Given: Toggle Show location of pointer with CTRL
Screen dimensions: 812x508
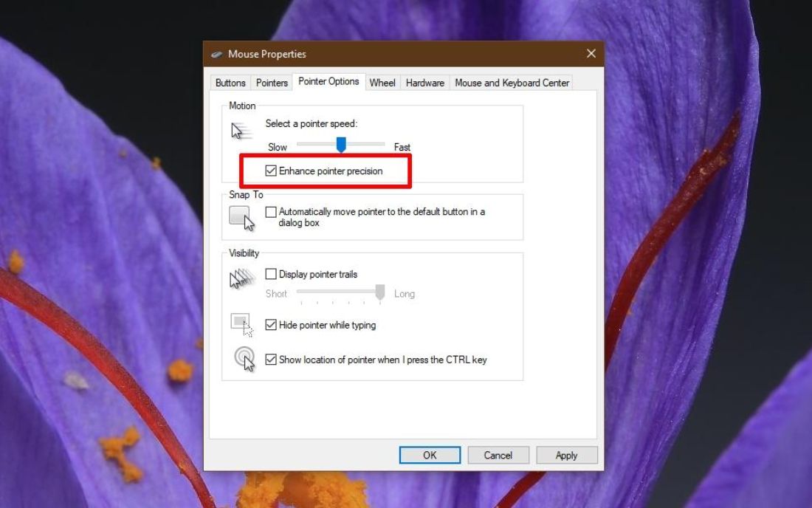Looking at the screenshot, I should point(271,360).
